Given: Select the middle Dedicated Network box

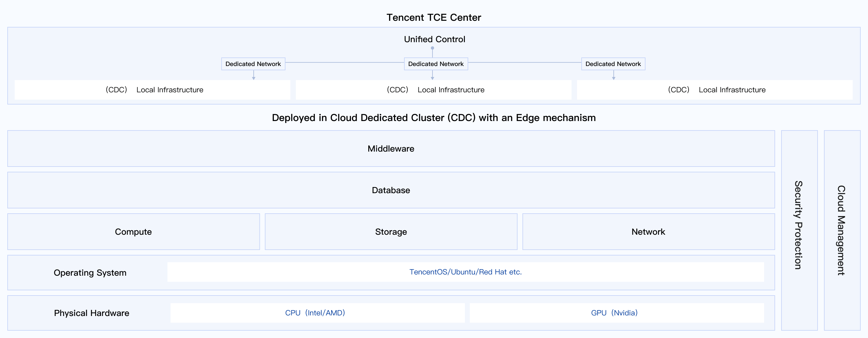Looking at the screenshot, I should click(436, 64).
